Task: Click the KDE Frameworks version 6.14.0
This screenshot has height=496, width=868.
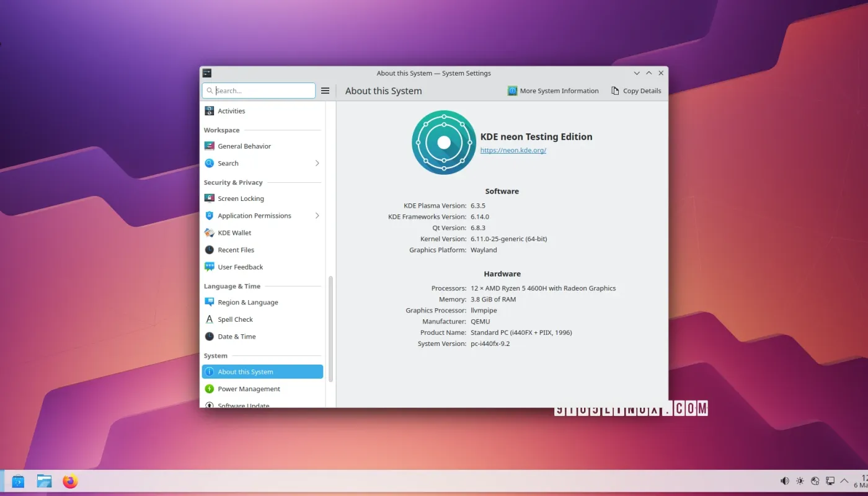Action: pyautogui.click(x=480, y=217)
